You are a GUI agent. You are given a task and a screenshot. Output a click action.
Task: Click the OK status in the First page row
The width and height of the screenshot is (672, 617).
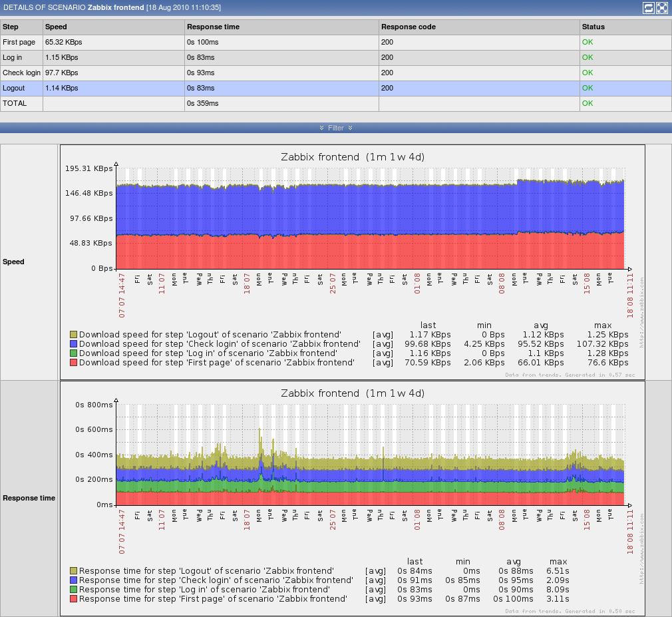pyautogui.click(x=588, y=42)
